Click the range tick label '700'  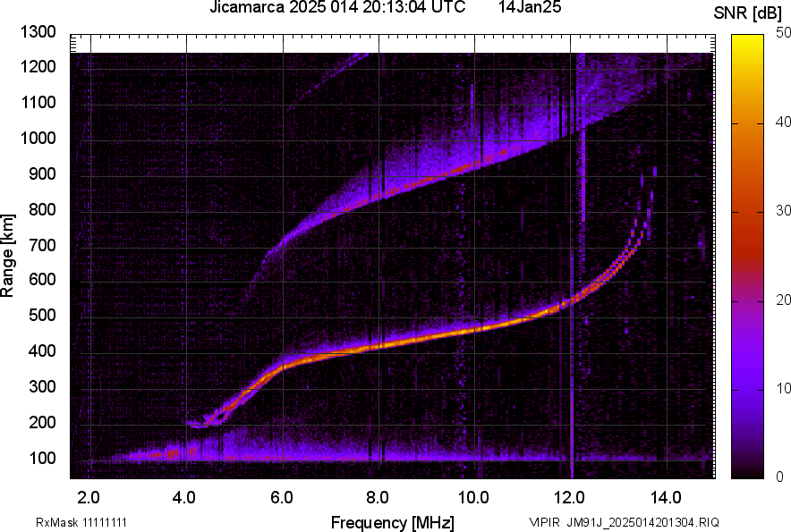coord(42,245)
